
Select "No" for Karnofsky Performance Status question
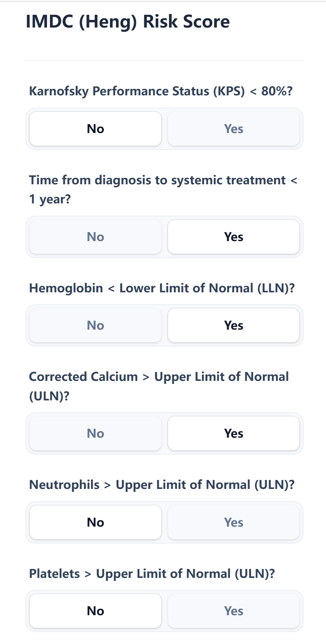coord(95,128)
